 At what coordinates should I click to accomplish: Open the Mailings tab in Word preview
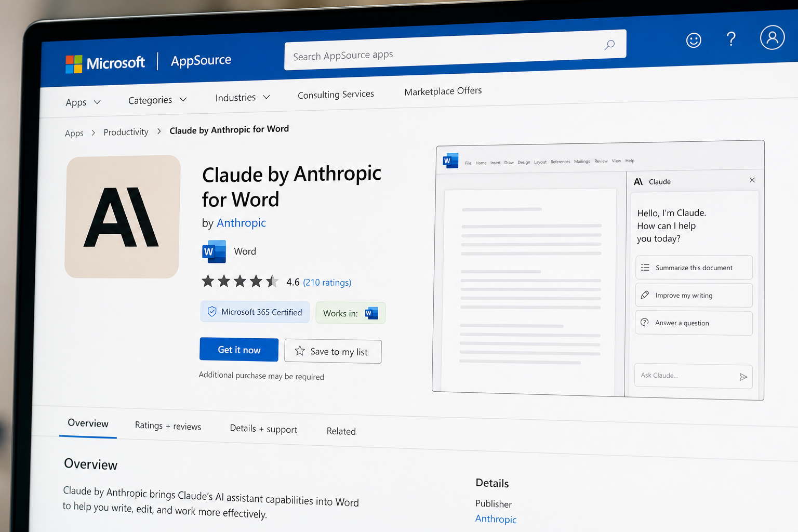pos(582,162)
